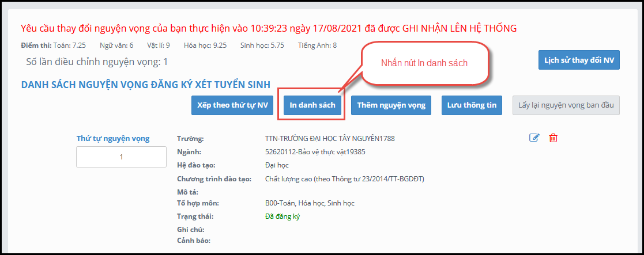Click the Nhấn nút In danh sách callout
Image resolution: width=644 pixels, height=255 pixels.
point(424,63)
